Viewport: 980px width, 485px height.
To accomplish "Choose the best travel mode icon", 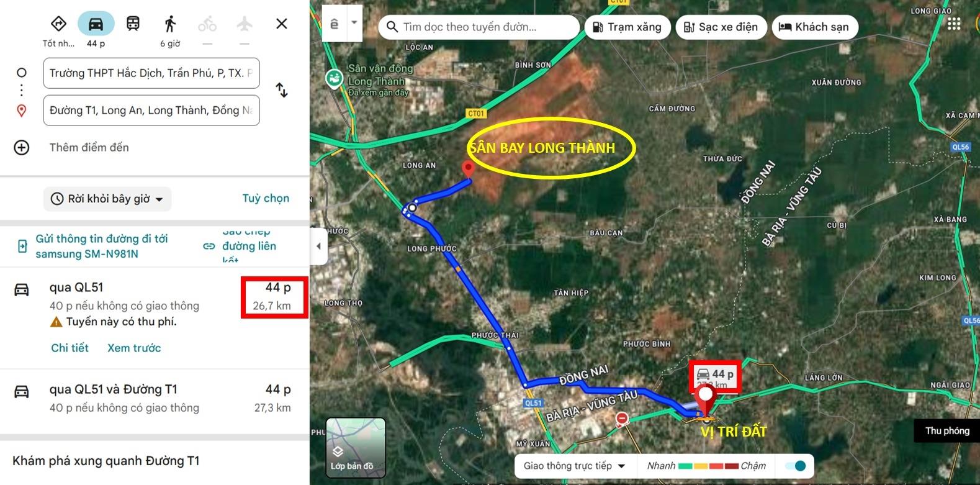I will [x=58, y=24].
